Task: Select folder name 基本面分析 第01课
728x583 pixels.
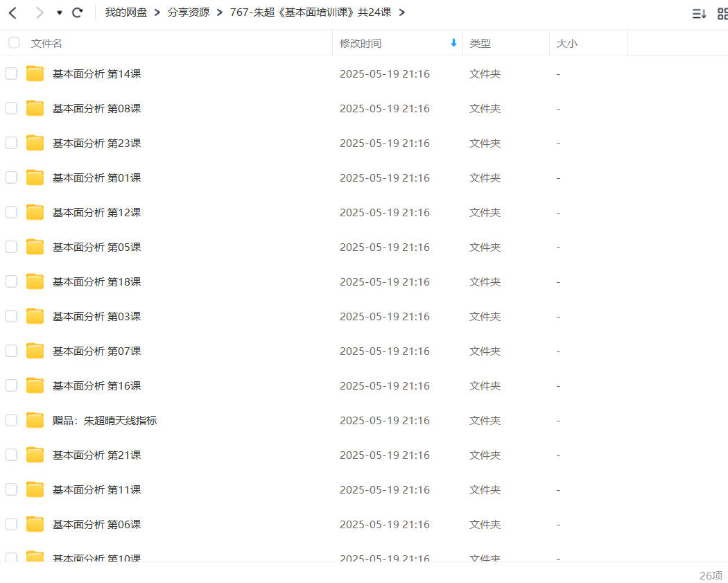Action: [x=96, y=177]
